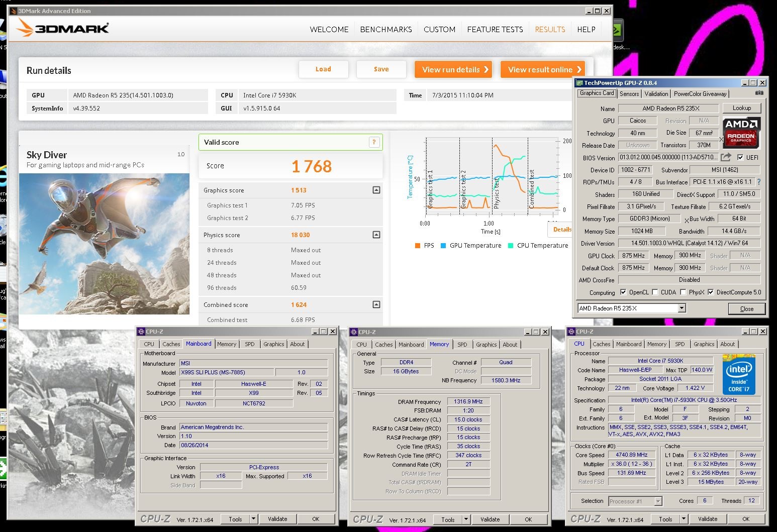Click the Details button by the chart
The image size is (777, 532).
point(562,230)
